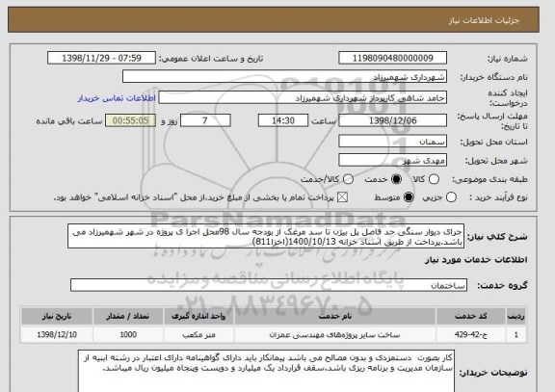This screenshot has width=555, height=392.
Task: Click the public announcement date and time field
Action: point(101,58)
